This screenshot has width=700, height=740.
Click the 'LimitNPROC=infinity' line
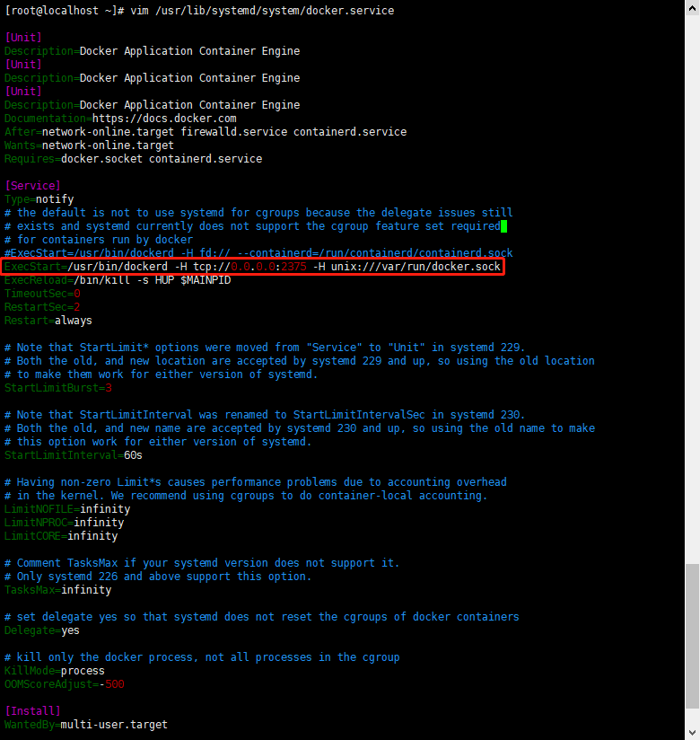click(x=64, y=523)
